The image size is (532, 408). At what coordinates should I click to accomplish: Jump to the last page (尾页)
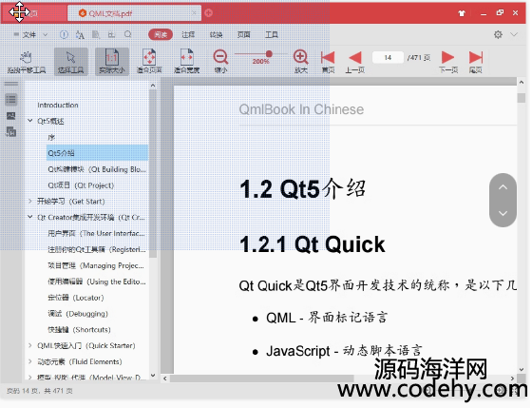tap(476, 62)
